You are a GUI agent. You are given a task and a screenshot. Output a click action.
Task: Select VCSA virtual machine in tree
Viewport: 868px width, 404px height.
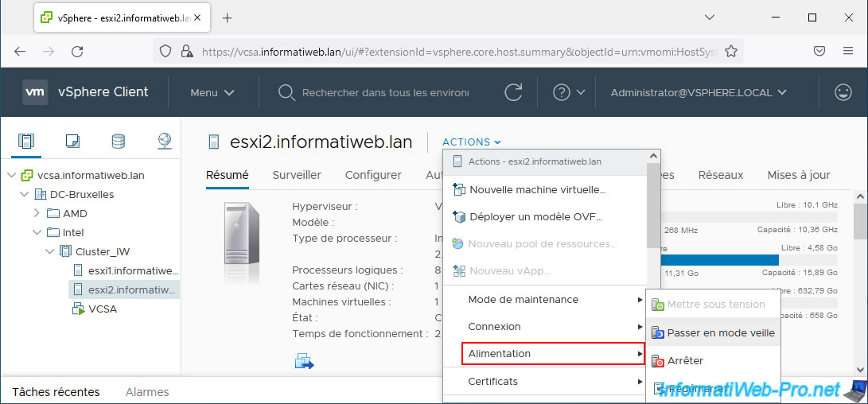[103, 309]
